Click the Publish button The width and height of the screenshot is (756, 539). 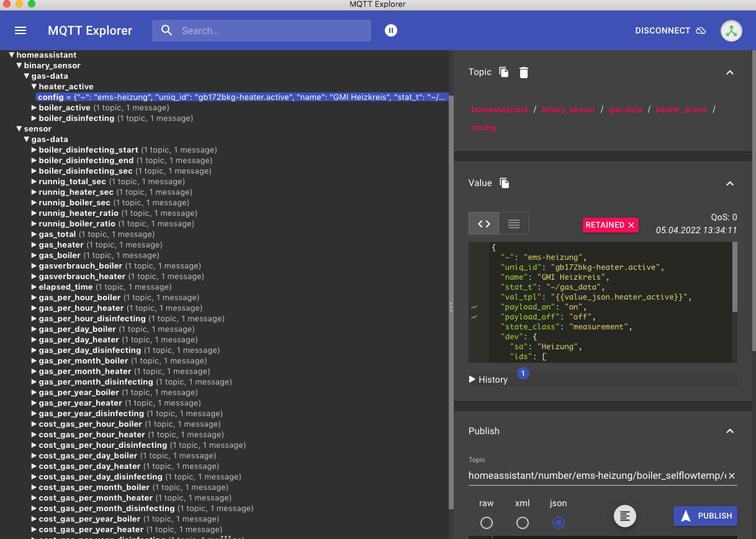coord(705,516)
